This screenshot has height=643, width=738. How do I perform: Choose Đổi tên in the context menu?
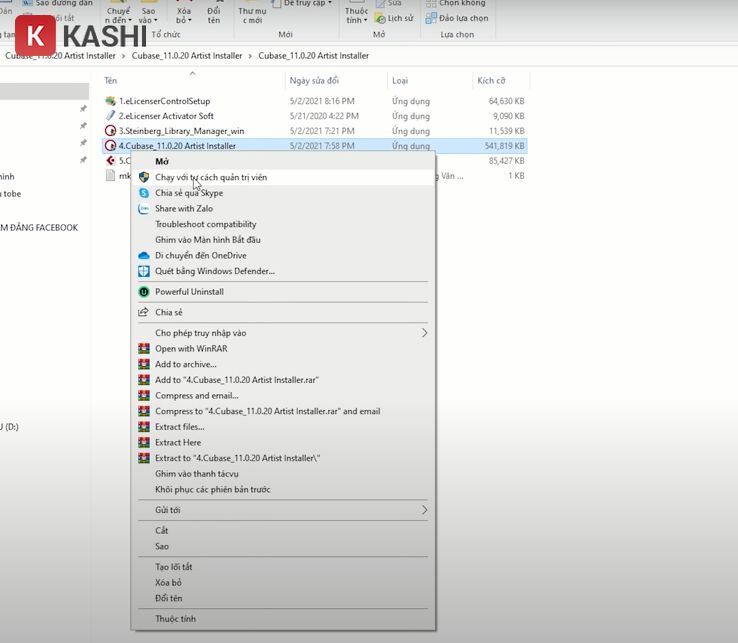click(284, 598)
